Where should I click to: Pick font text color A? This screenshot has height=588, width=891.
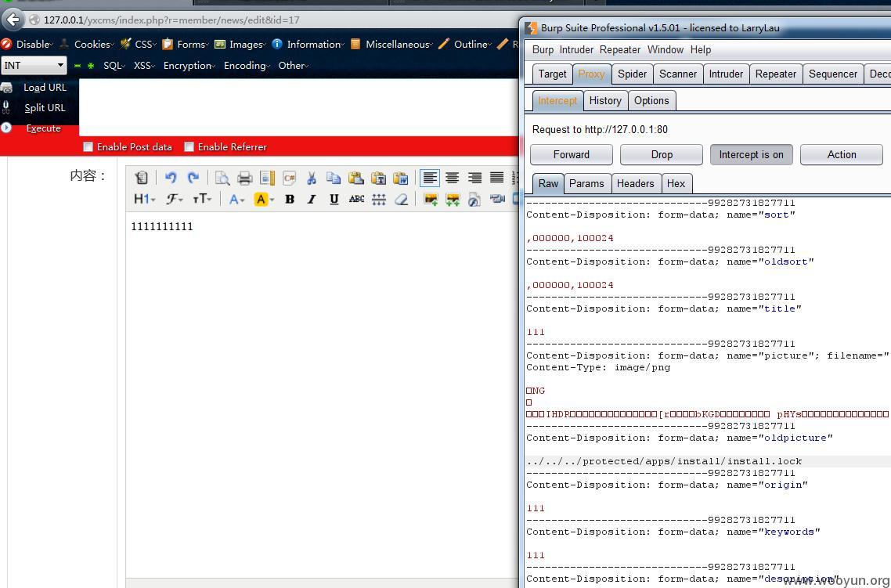(236, 199)
